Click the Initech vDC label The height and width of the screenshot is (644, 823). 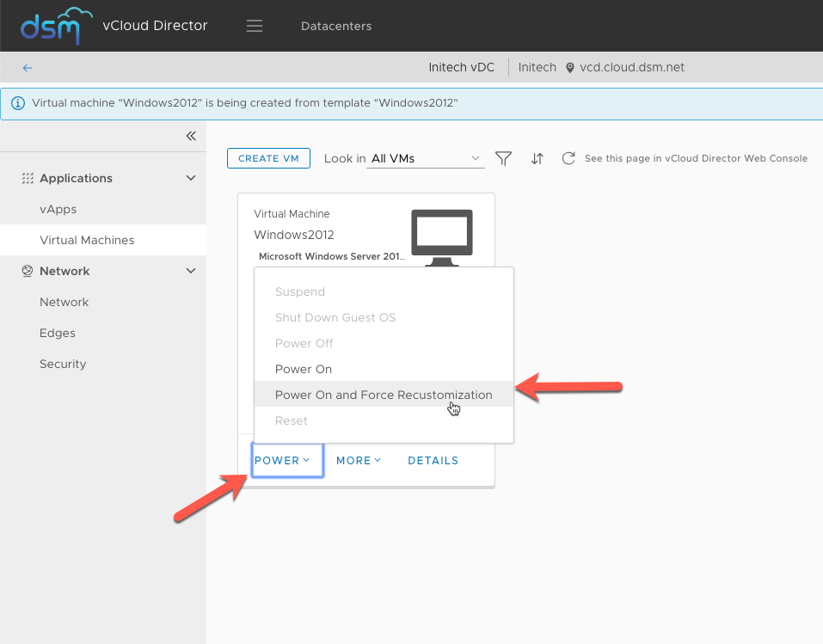pyautogui.click(x=461, y=67)
